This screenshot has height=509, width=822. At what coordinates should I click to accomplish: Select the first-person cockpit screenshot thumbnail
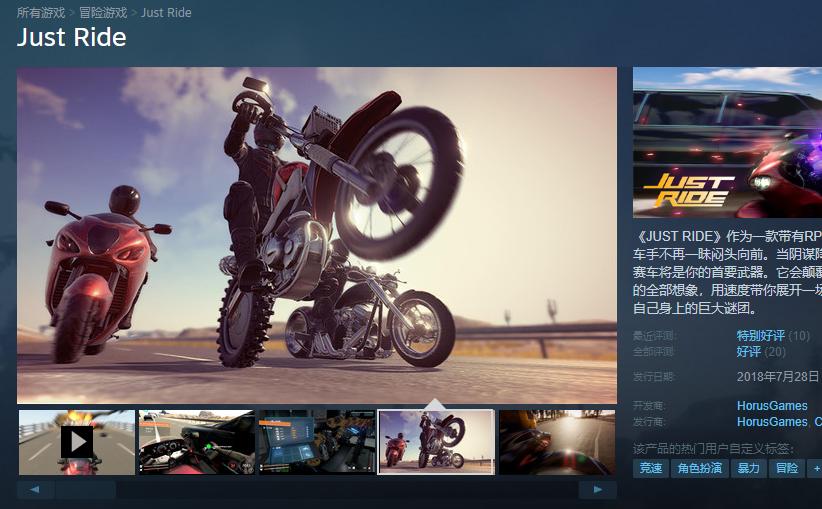coord(197,442)
